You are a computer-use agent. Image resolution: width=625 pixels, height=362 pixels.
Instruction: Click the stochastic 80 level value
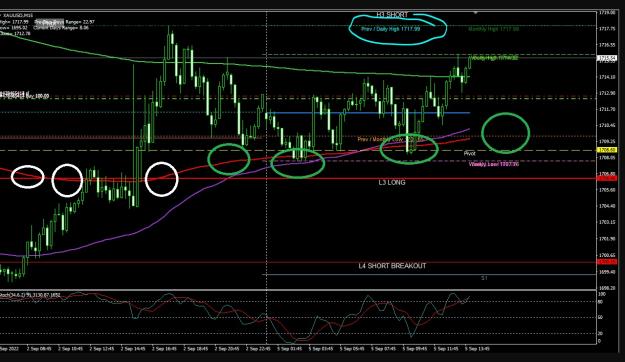pyautogui.click(x=601, y=302)
